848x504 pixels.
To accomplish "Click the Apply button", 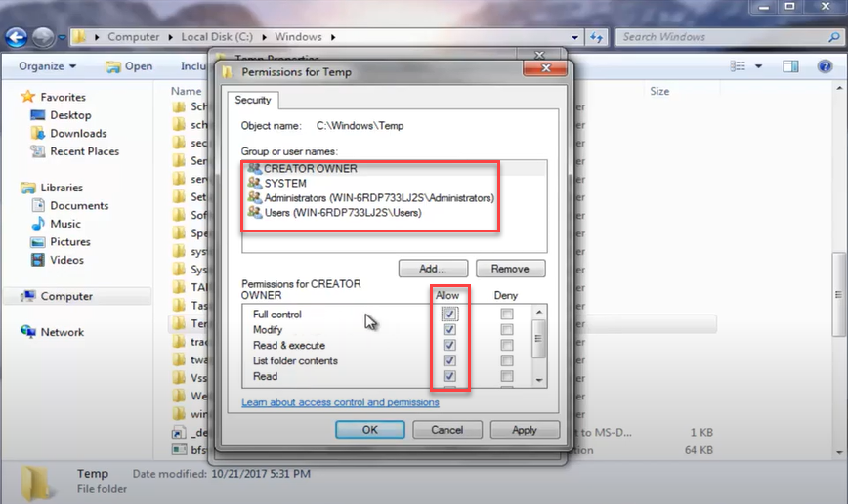I will coord(524,430).
